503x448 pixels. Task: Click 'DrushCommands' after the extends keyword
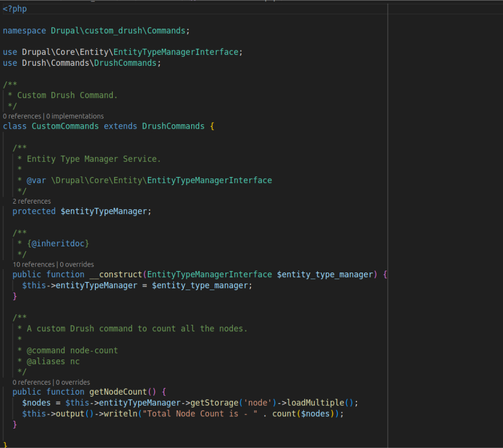[173, 126]
